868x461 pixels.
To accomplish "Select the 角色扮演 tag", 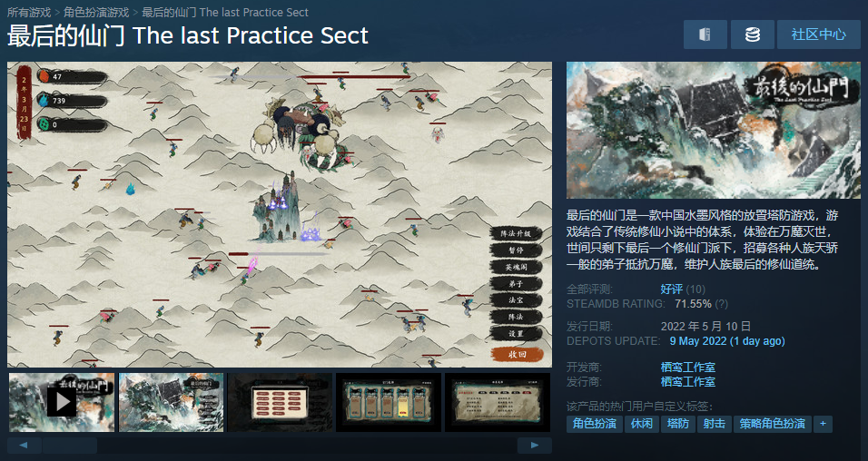I will 595,424.
